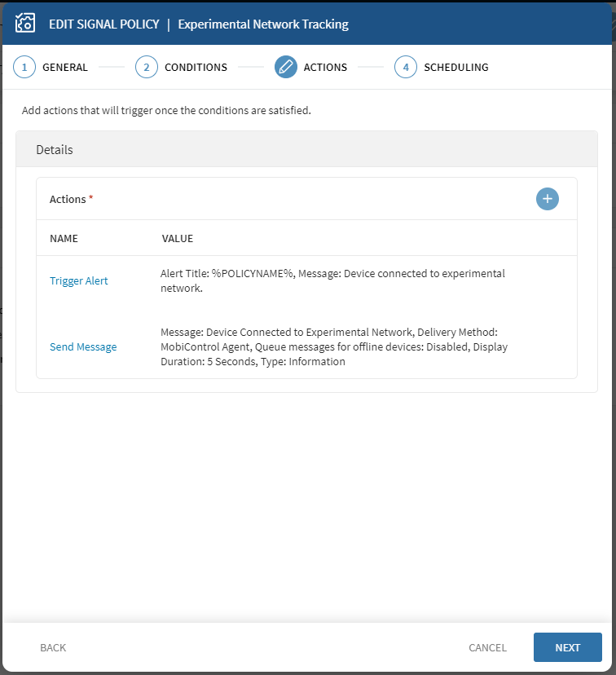Screen dimensions: 616x675
Task: Open the Trigger Alert action link
Action: click(79, 281)
